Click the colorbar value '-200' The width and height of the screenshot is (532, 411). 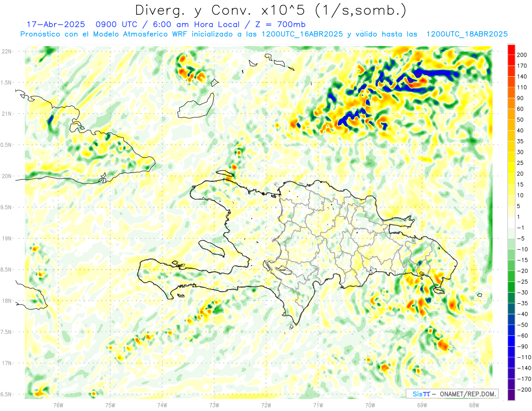[524, 389]
